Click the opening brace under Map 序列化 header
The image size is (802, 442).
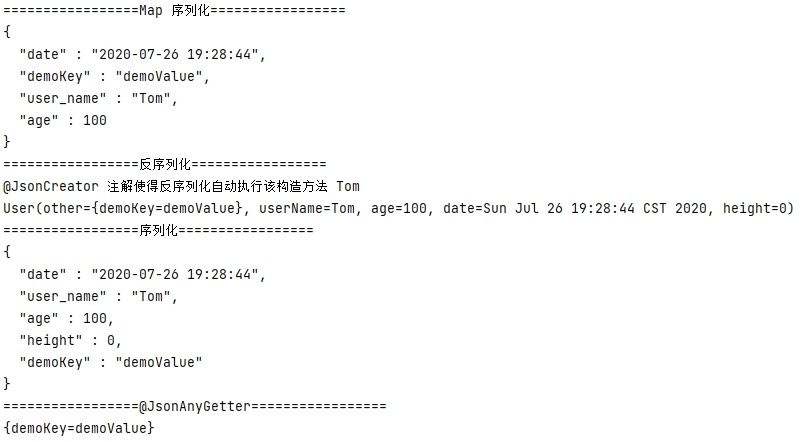pos(8,32)
